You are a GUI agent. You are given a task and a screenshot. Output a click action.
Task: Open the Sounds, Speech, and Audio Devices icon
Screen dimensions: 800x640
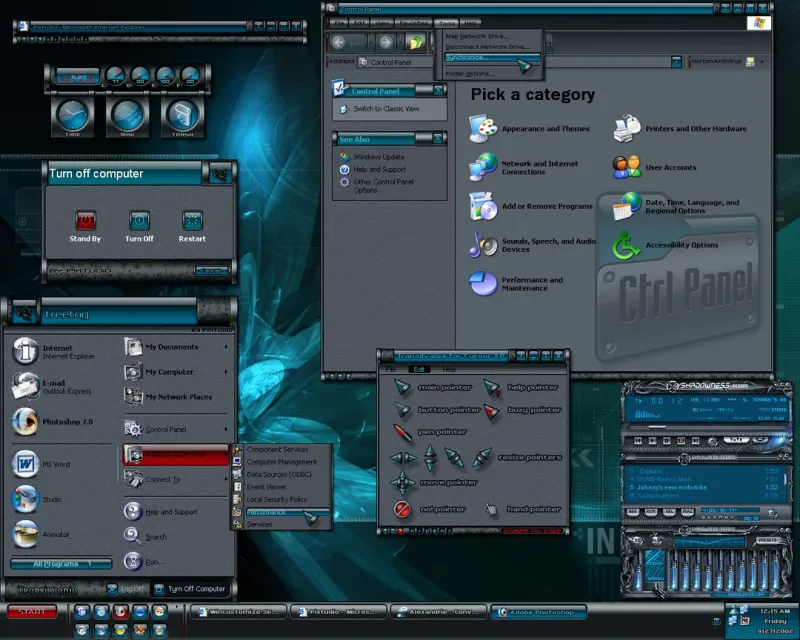tap(483, 244)
